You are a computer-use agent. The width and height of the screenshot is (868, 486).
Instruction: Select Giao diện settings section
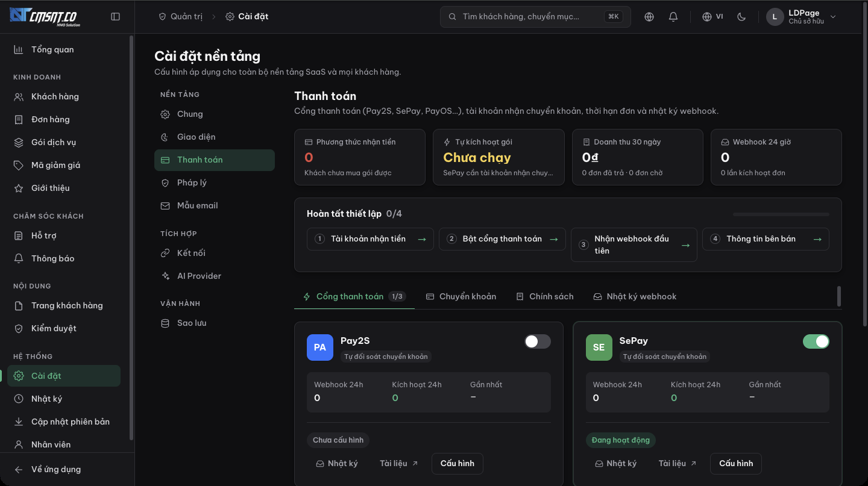215,137
